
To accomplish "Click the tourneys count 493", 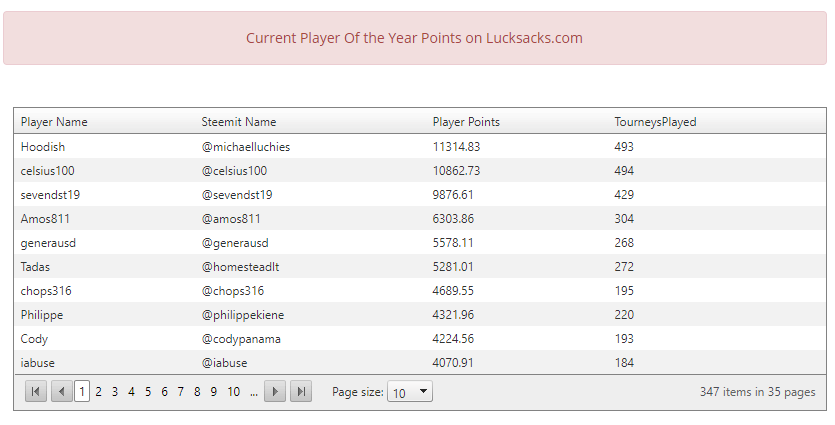I will pyautogui.click(x=624, y=146).
